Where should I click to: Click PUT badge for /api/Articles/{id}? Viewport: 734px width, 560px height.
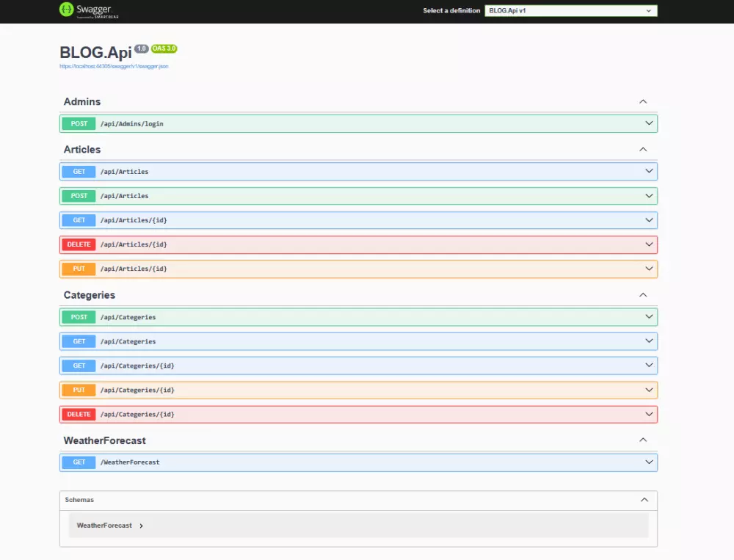[x=79, y=269]
